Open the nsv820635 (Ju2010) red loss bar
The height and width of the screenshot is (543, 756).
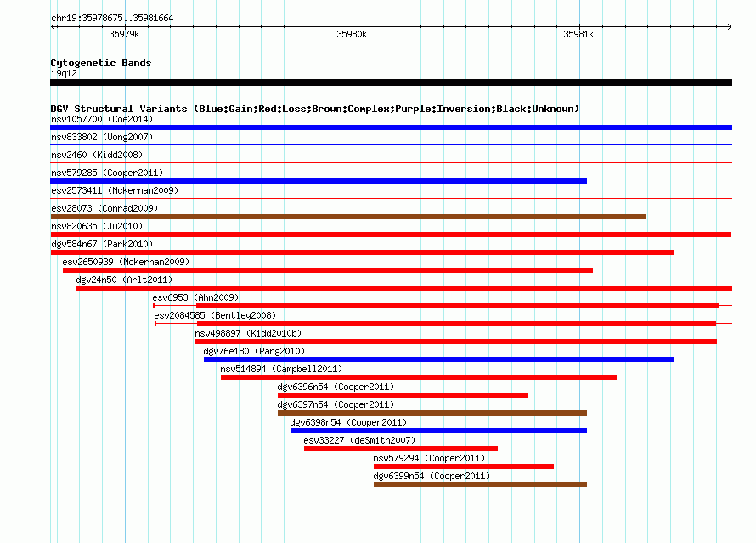391,235
